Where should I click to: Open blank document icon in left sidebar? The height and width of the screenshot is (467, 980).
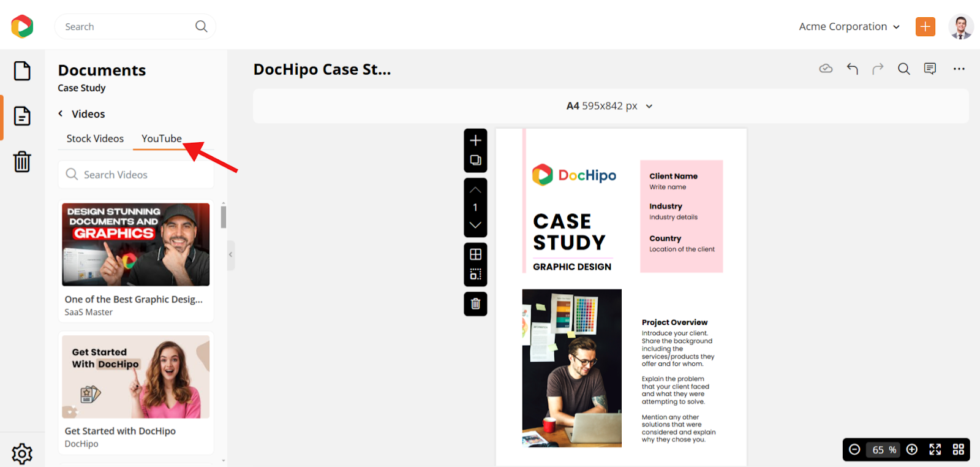tap(22, 70)
